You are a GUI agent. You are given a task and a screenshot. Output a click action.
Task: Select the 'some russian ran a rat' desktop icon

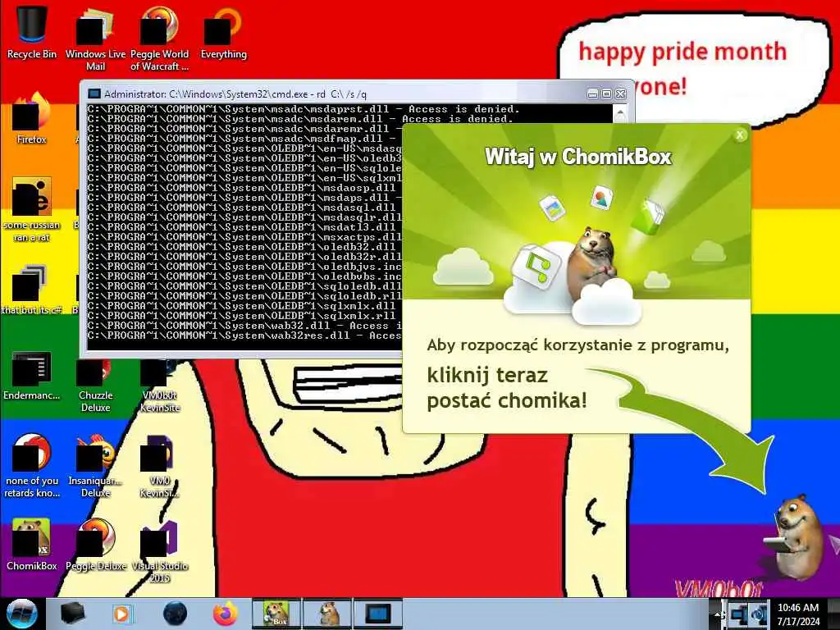click(x=32, y=210)
